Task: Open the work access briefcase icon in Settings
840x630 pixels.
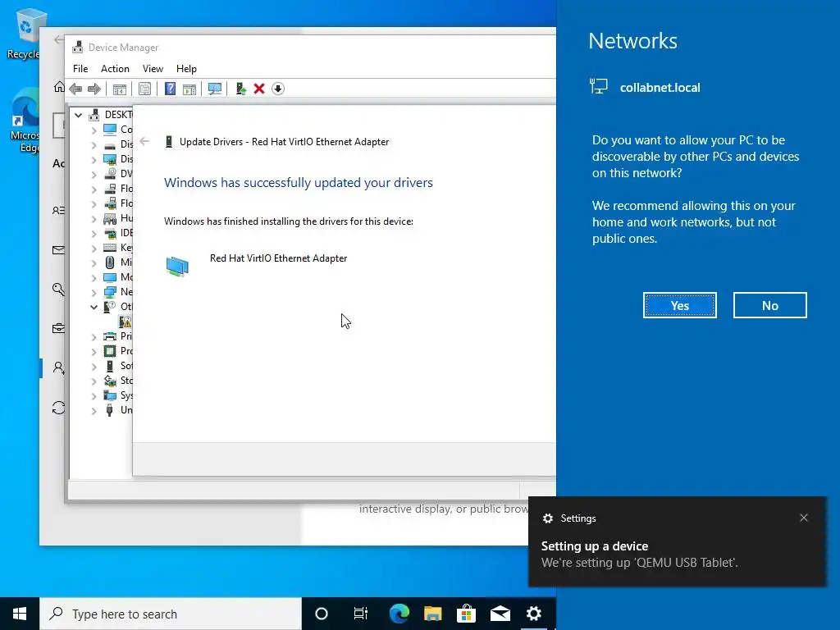Action: point(58,328)
